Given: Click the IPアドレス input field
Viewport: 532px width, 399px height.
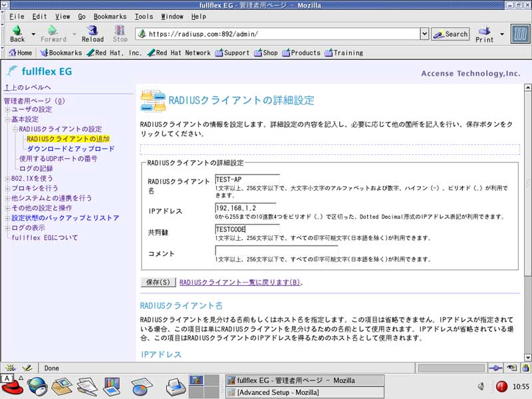Looking at the screenshot, I should pyautogui.click(x=245, y=208).
